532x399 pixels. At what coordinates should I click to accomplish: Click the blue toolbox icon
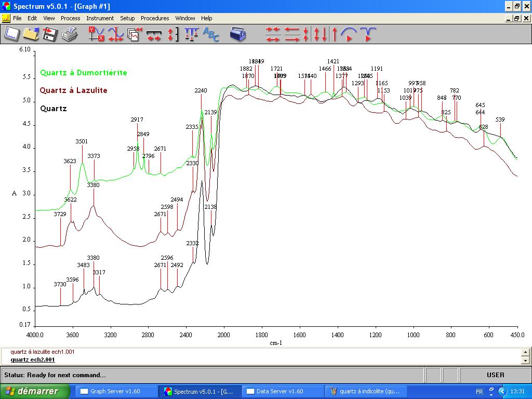[x=238, y=34]
